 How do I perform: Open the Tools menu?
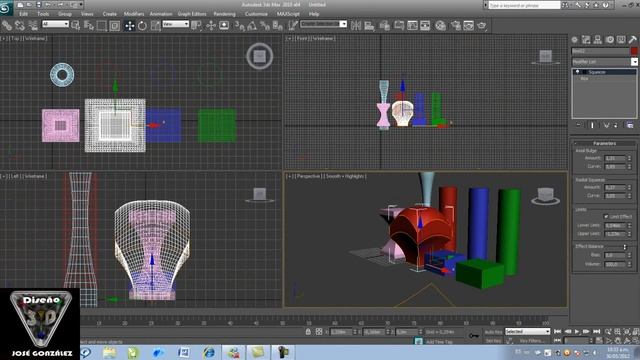coord(43,14)
